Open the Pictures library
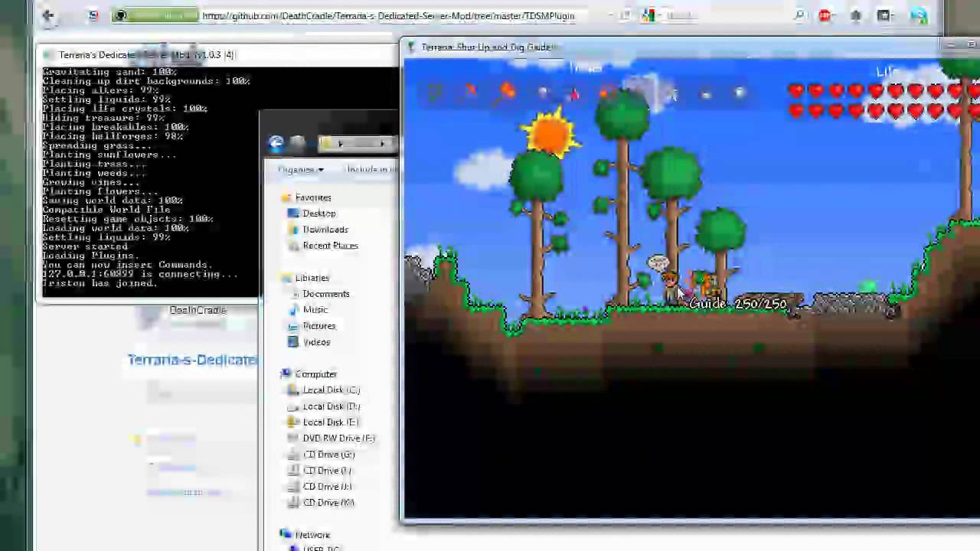 click(318, 326)
